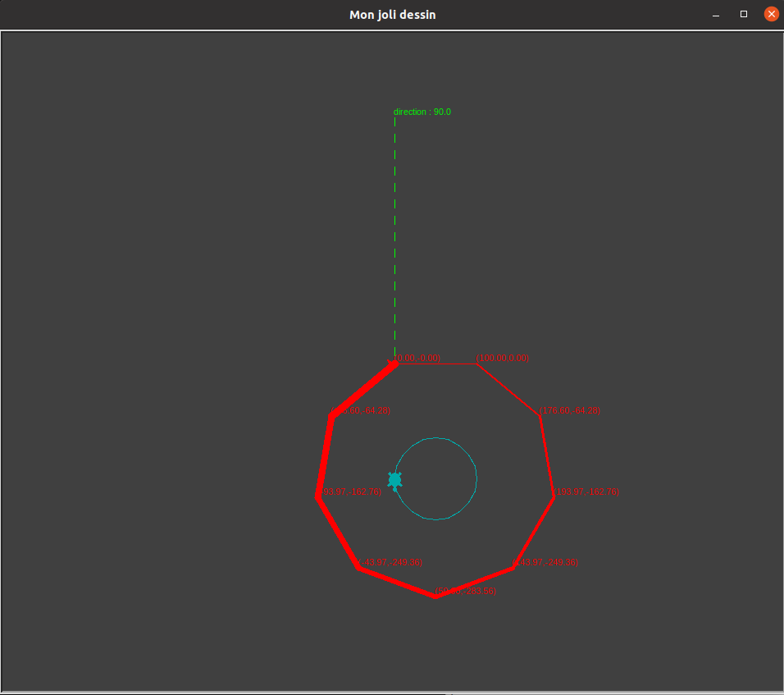Click the cyan turtle icon

(x=394, y=480)
